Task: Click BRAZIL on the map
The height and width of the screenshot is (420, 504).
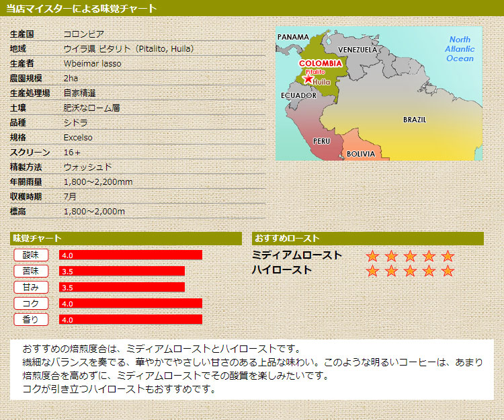Action: tap(414, 120)
